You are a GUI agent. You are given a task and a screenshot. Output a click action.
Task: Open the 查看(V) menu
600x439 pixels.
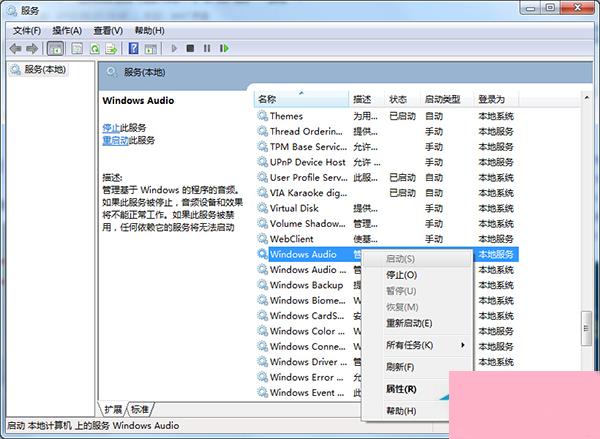[108, 31]
